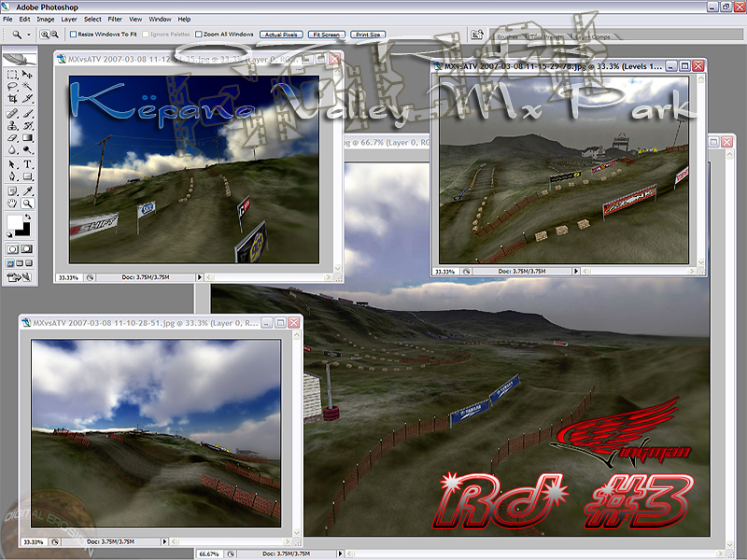
Task: Click the foreground color swatch
Action: 15,222
